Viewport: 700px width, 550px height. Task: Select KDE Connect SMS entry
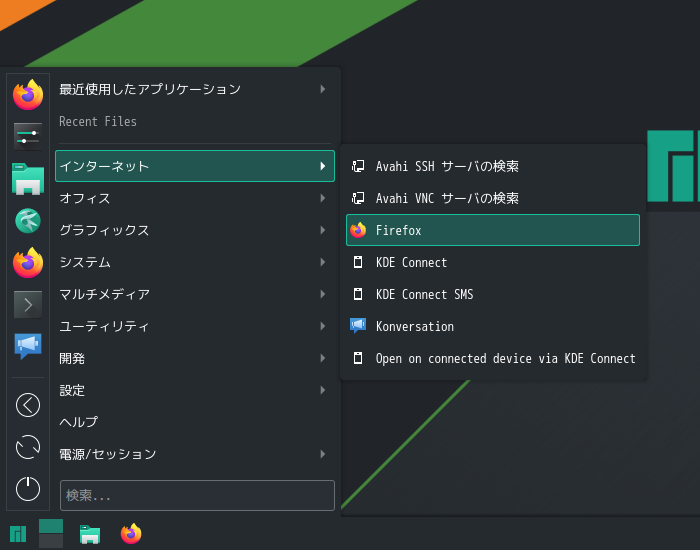coord(493,294)
